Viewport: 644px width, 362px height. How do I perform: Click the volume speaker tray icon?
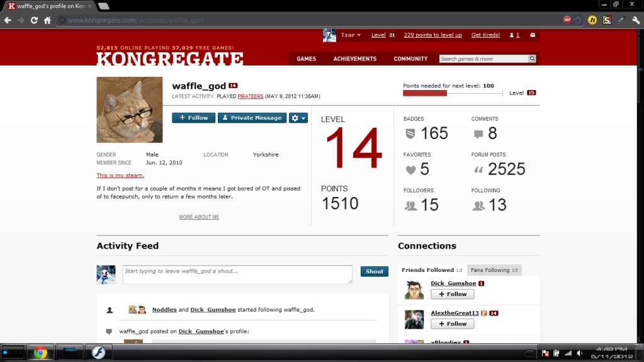[580, 353]
